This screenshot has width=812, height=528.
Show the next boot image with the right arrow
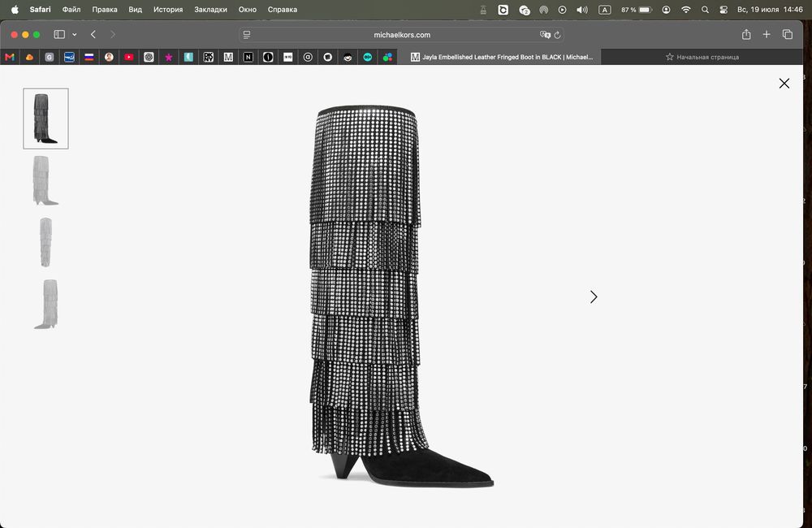(x=594, y=297)
